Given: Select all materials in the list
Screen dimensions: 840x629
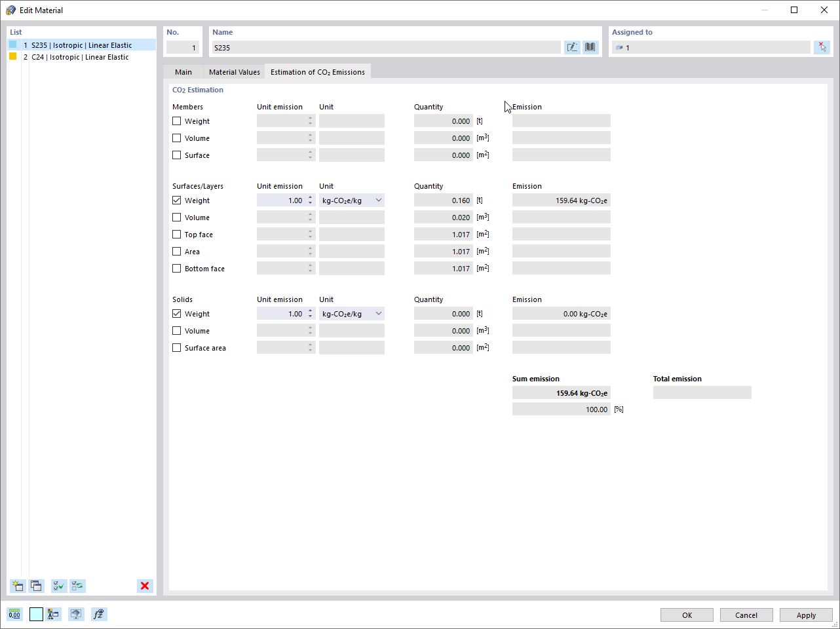Looking at the screenshot, I should 59,586.
